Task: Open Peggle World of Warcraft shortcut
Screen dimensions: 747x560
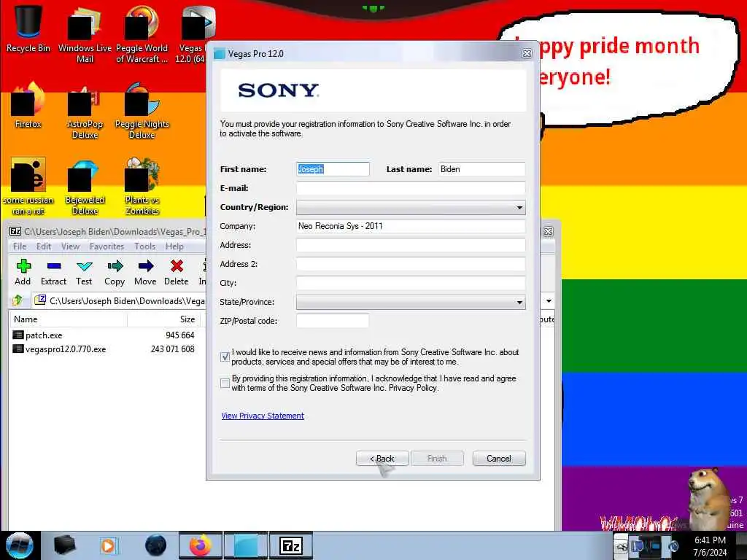Action: click(142, 34)
